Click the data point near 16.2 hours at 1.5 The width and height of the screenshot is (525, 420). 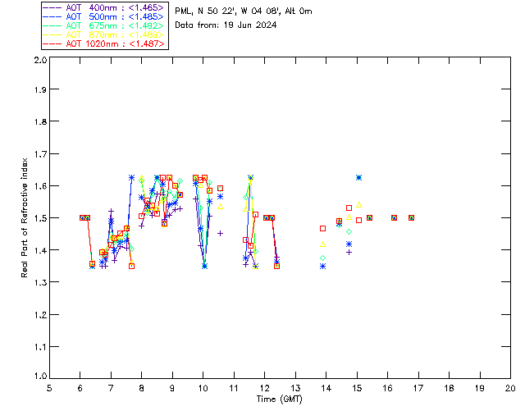(x=394, y=217)
